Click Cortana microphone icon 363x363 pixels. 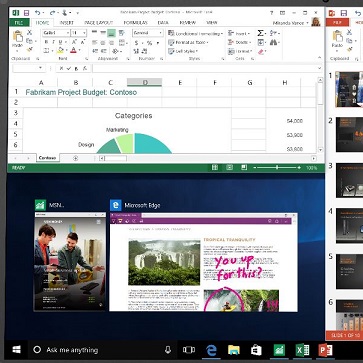[x=168, y=350]
